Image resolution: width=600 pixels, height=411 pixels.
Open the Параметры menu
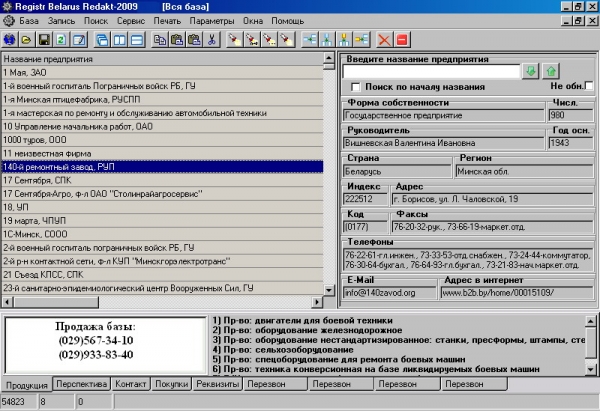click(x=212, y=21)
